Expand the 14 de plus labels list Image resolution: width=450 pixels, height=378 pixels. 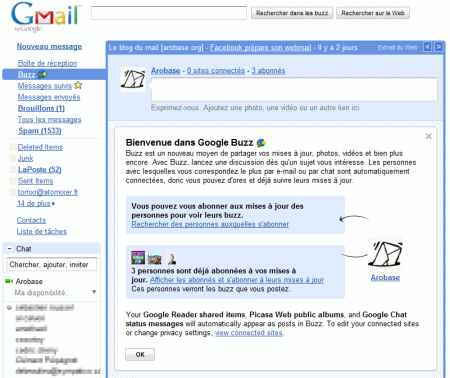coord(36,203)
